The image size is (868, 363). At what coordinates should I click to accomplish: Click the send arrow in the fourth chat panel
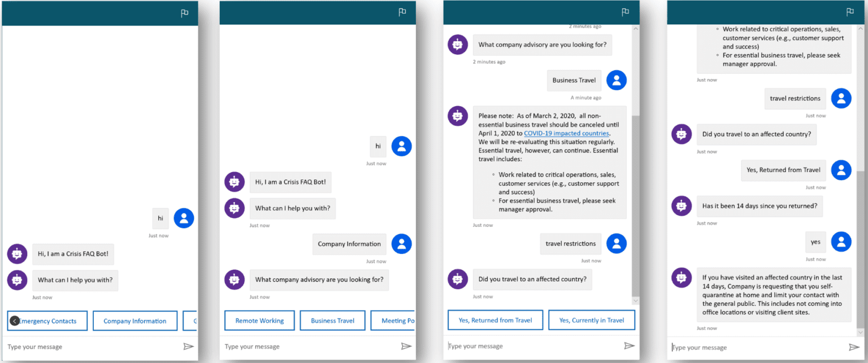(x=853, y=347)
